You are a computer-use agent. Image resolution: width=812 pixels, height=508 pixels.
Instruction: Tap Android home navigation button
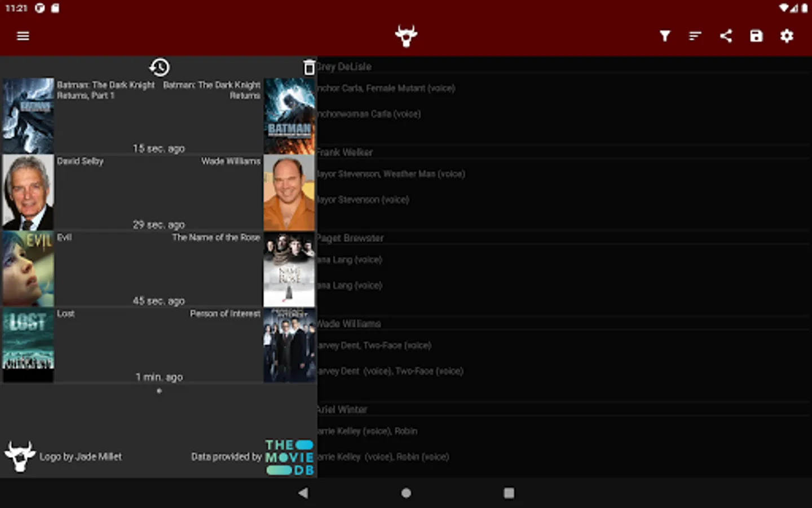click(x=406, y=493)
